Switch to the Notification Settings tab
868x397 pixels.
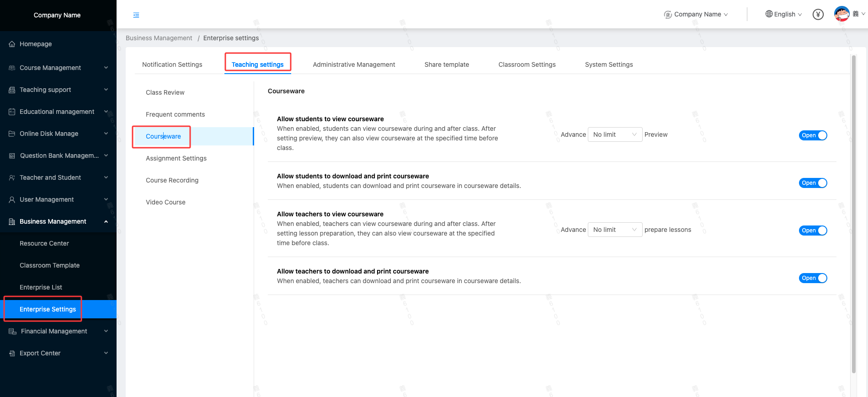[172, 64]
